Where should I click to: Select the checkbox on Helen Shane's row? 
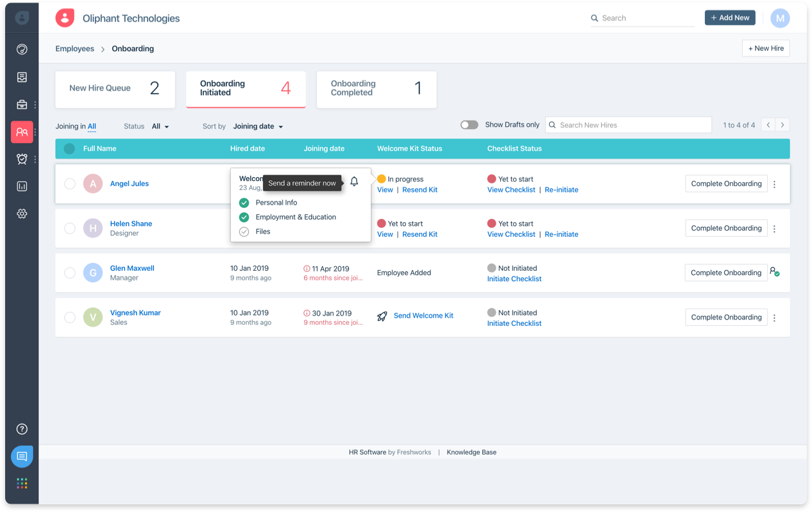coord(70,228)
